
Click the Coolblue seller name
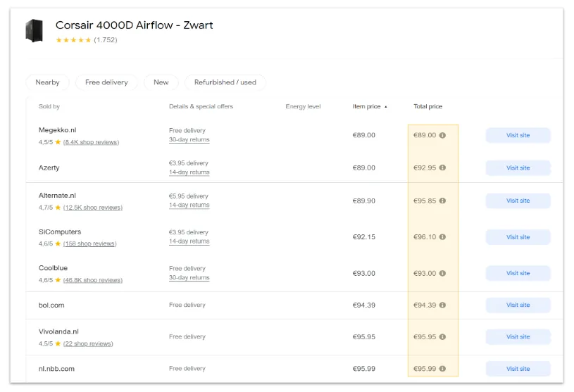pos(53,268)
